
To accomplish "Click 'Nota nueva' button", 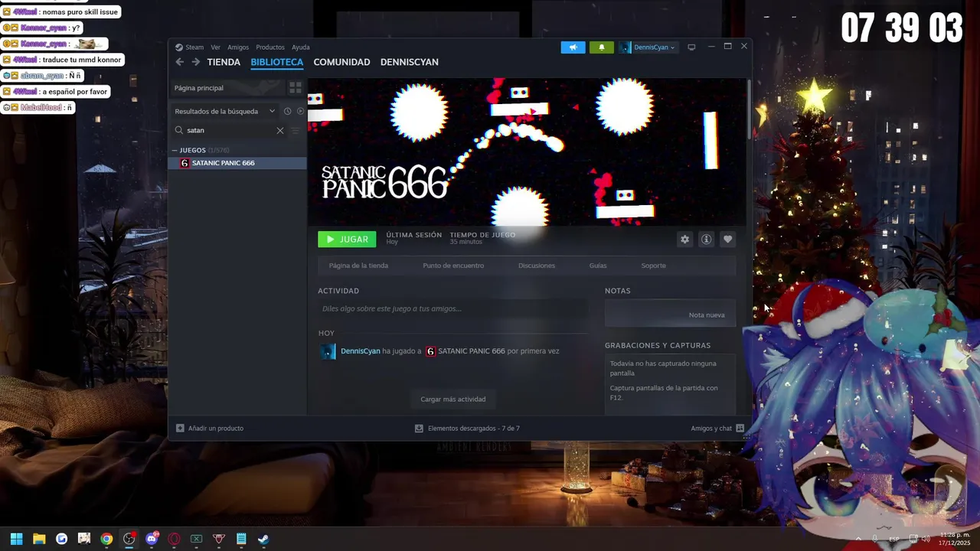I will (x=707, y=315).
